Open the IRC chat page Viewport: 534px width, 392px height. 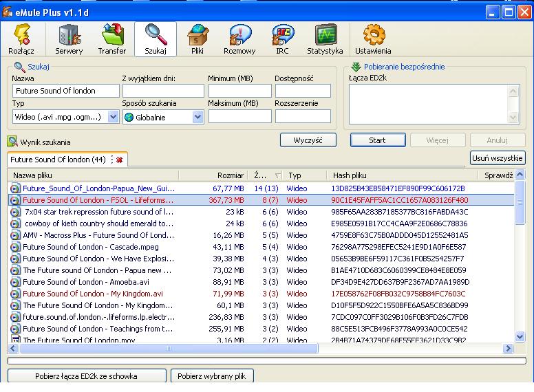[x=282, y=39]
